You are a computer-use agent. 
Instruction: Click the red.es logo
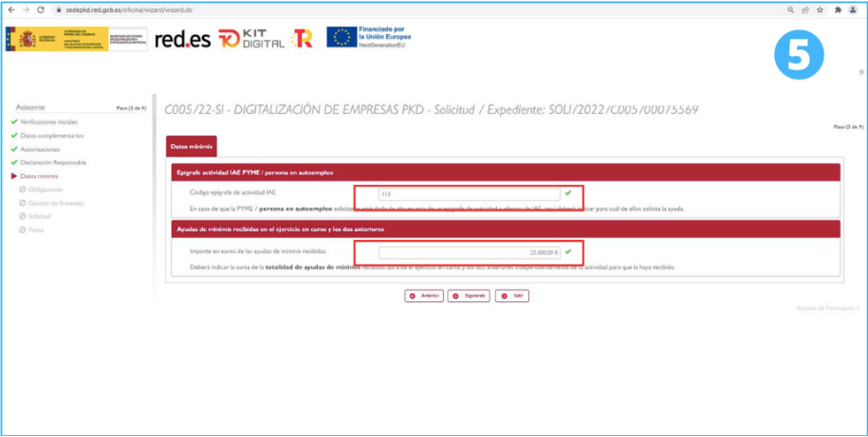(x=183, y=39)
